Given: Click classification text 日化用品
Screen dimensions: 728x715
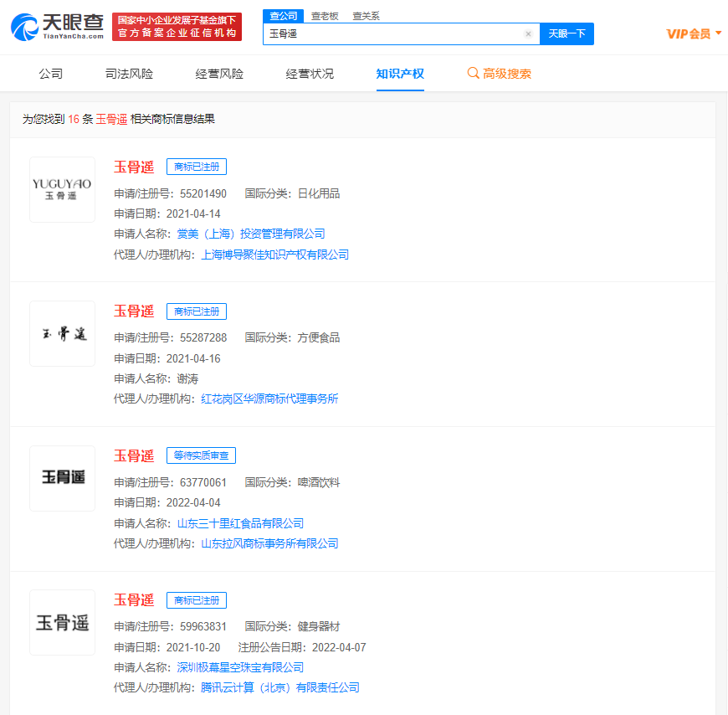Looking at the screenshot, I should 319,193.
